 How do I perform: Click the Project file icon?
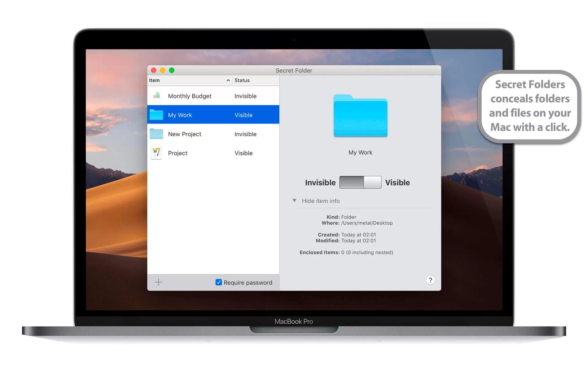157,153
